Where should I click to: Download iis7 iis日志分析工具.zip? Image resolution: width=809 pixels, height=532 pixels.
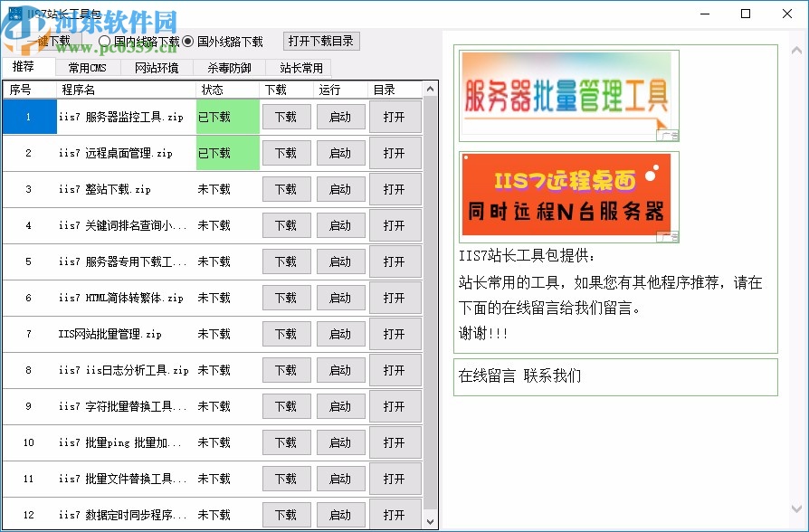(x=286, y=370)
